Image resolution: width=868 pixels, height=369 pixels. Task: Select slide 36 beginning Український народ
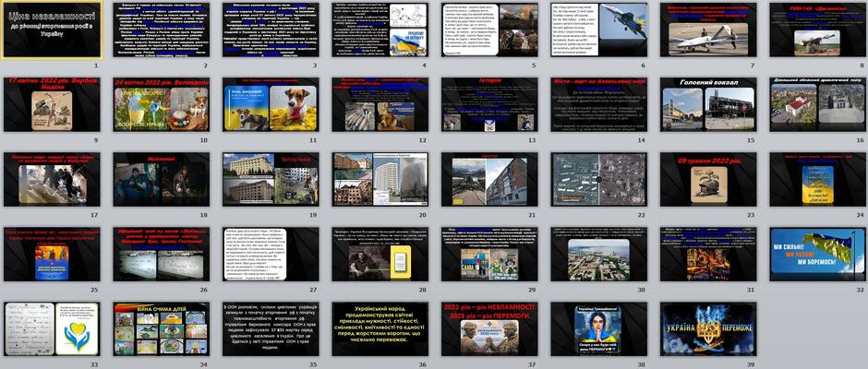click(x=380, y=328)
